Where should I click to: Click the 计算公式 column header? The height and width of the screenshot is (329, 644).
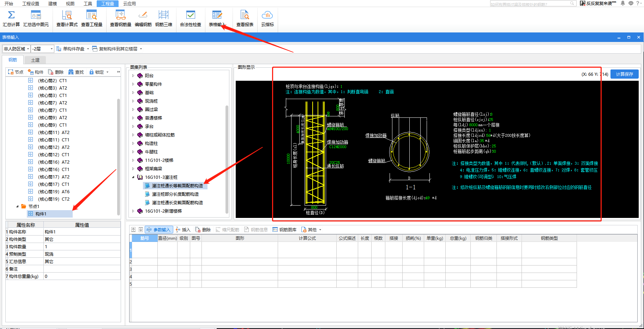click(x=307, y=238)
